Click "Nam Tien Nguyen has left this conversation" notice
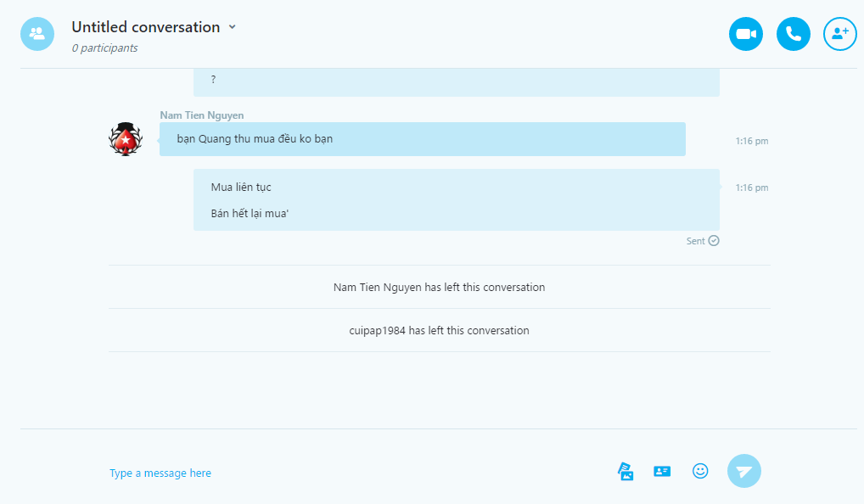Image resolution: width=864 pixels, height=504 pixels. pos(439,288)
